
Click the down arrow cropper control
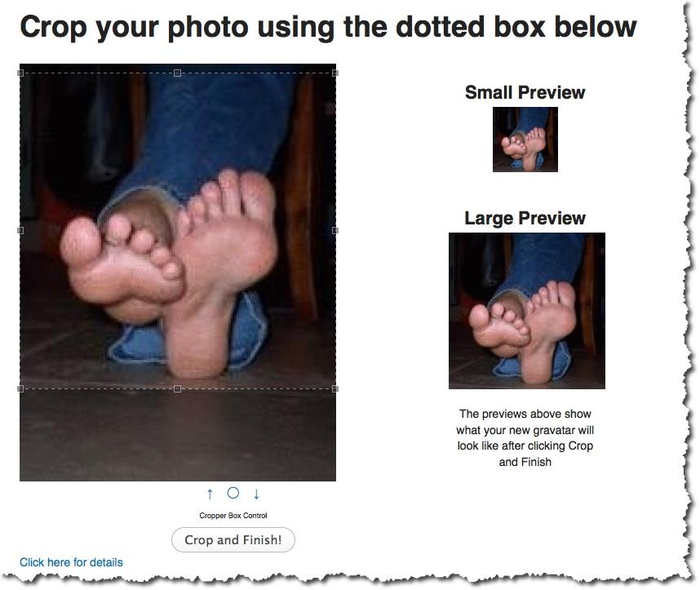pyautogui.click(x=256, y=494)
